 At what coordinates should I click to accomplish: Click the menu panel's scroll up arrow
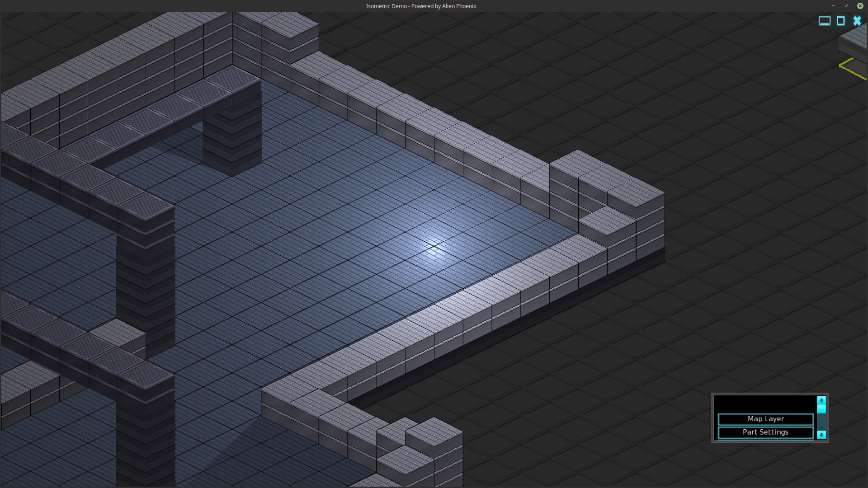821,400
